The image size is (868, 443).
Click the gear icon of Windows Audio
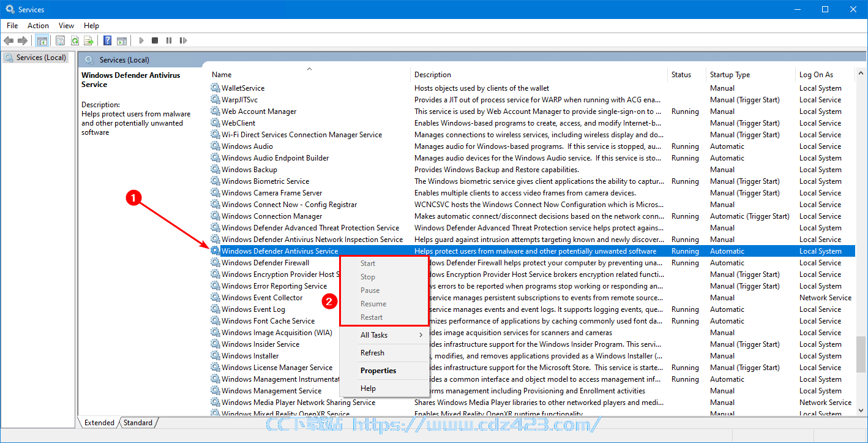(215, 146)
